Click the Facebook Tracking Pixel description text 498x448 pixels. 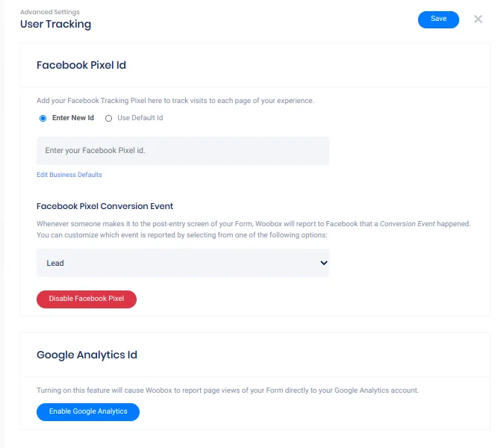175,100
